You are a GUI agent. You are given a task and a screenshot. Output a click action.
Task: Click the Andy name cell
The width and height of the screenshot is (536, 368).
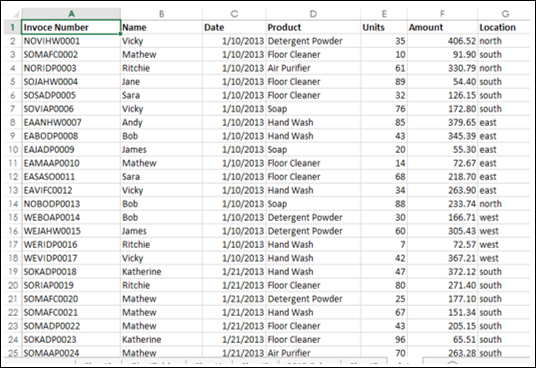161,122
